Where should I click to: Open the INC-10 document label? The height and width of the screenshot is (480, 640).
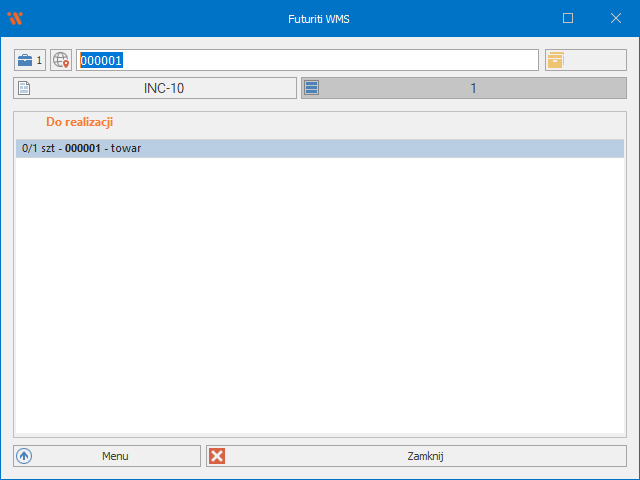164,88
